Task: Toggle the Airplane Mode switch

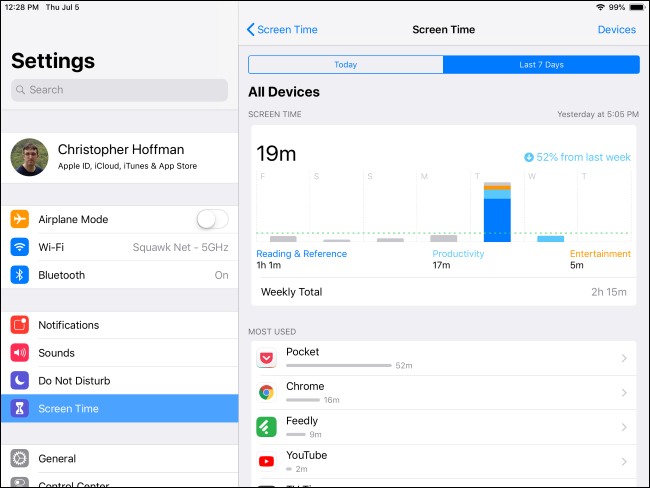Action: coord(212,219)
